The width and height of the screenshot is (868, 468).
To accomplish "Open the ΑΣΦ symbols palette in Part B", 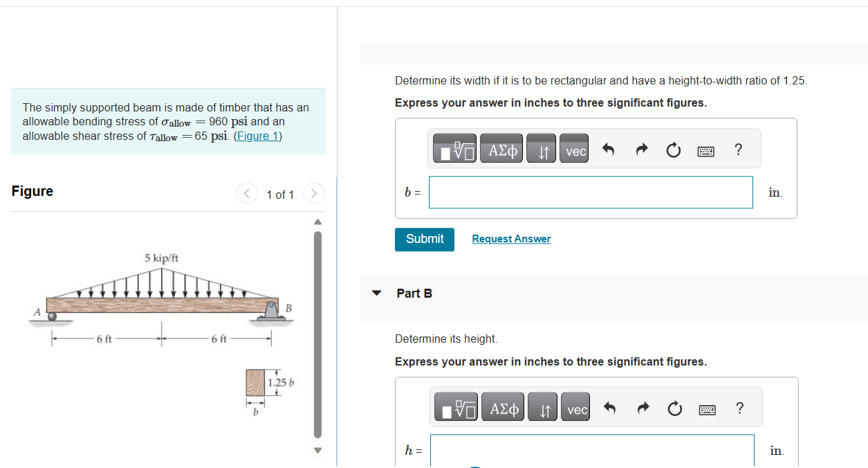I will (502, 408).
